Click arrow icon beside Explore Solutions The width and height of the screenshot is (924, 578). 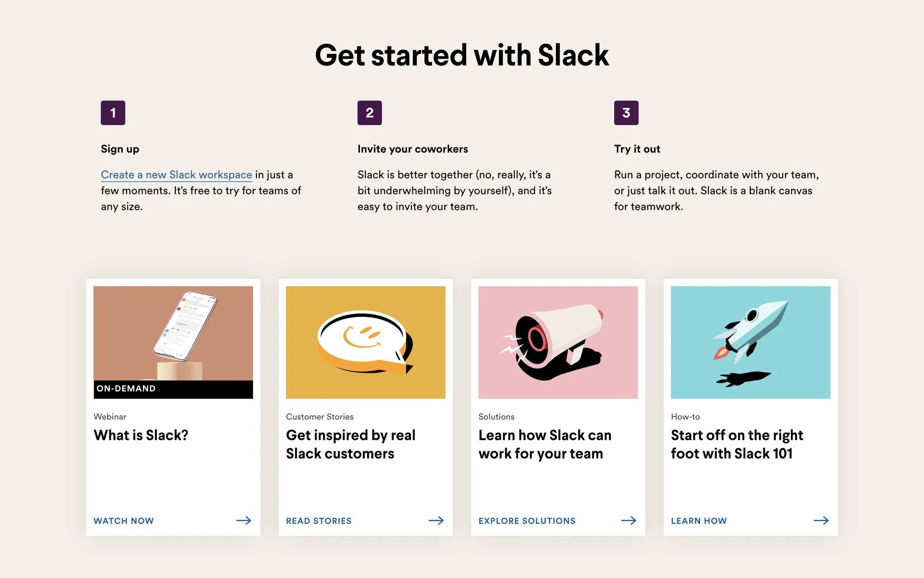pos(629,520)
